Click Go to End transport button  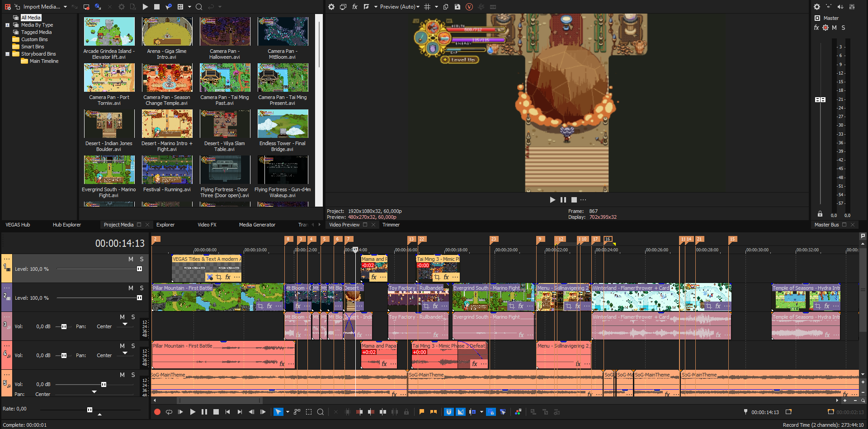pos(240,412)
